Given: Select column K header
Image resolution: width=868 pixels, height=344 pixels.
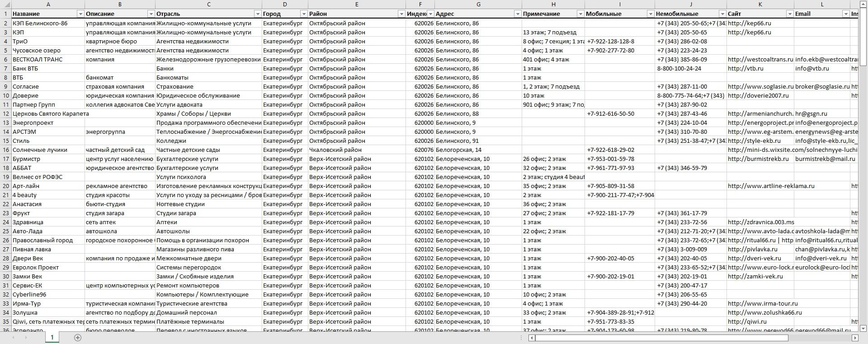Looking at the screenshot, I should click(x=760, y=5).
